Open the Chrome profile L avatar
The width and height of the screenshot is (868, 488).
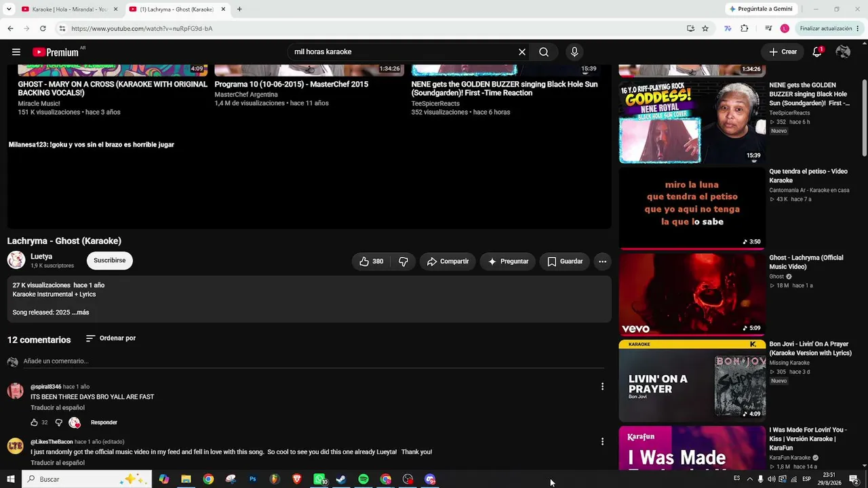[785, 28]
